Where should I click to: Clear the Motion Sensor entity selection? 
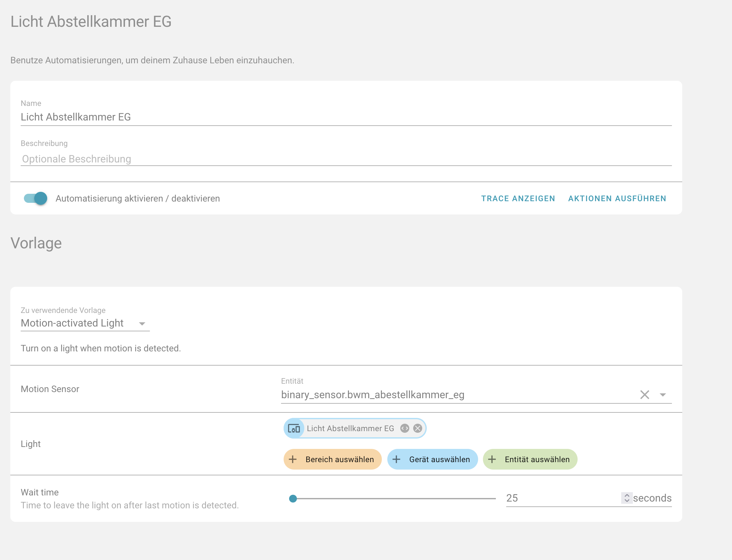click(644, 395)
